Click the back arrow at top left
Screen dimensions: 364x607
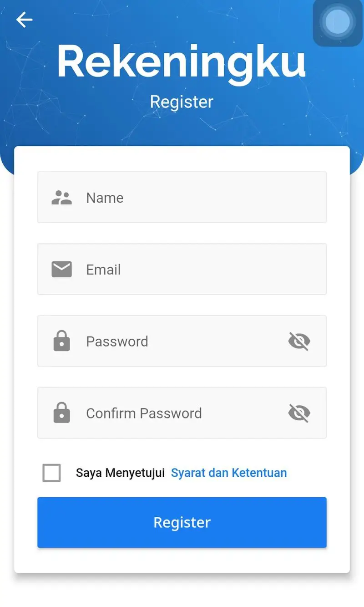pyautogui.click(x=24, y=20)
